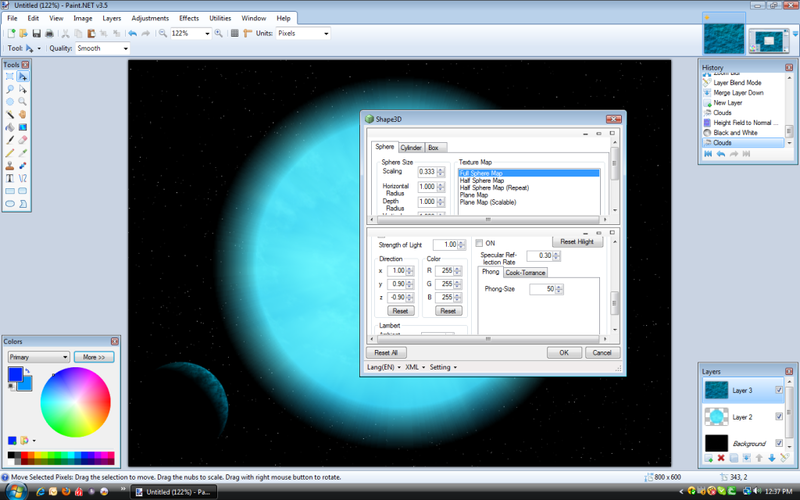Viewport: 800px width, 500px height.
Task: Click Rewind history icon in History panel
Action: click(708, 154)
